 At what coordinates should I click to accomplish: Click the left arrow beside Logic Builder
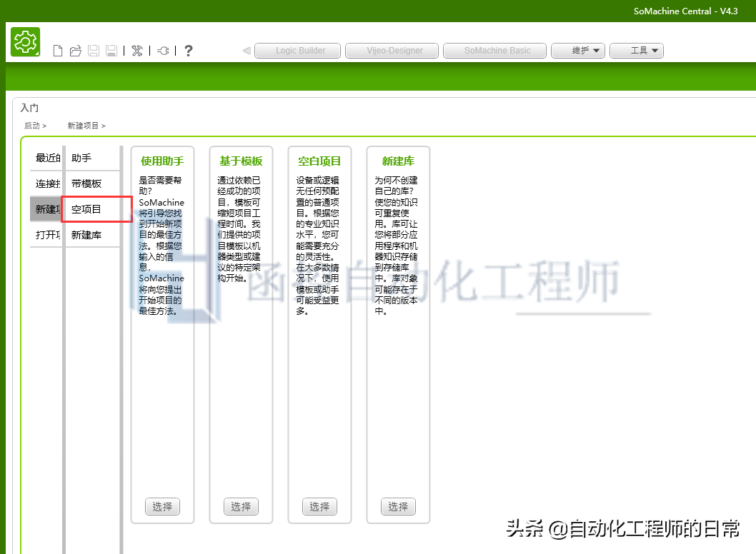coord(247,51)
